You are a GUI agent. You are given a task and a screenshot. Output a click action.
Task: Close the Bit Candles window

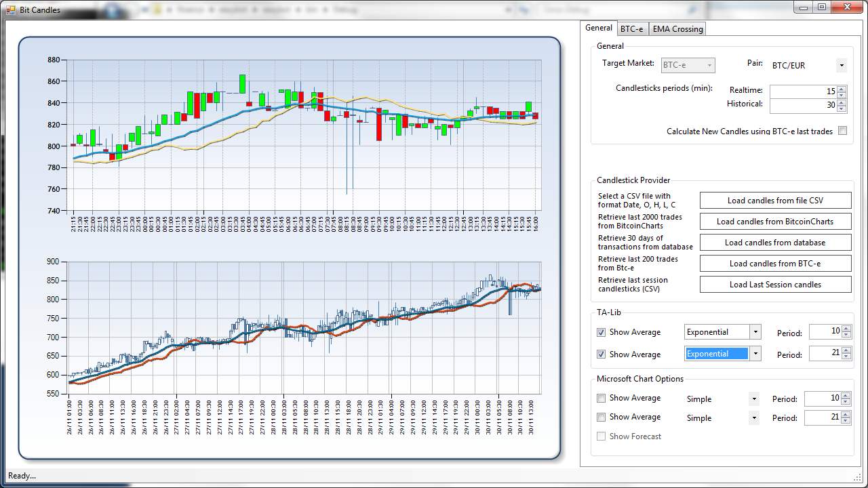pos(846,7)
